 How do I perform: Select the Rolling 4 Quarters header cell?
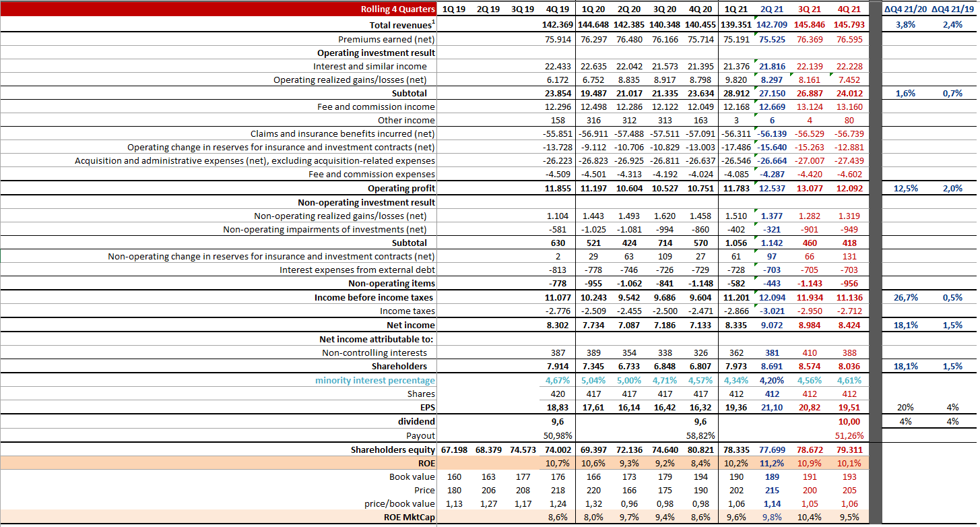(x=397, y=9)
